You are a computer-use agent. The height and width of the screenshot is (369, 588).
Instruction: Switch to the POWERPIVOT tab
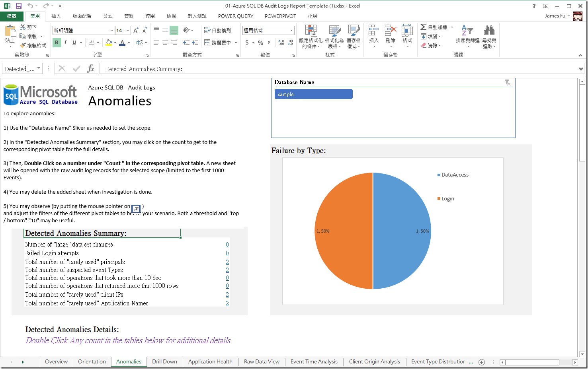[x=280, y=16]
